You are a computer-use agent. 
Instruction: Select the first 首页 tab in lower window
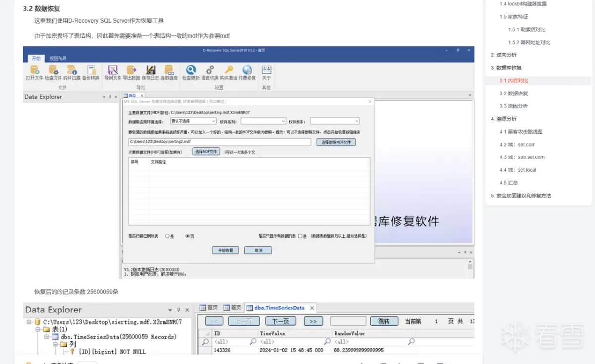(x=209, y=308)
